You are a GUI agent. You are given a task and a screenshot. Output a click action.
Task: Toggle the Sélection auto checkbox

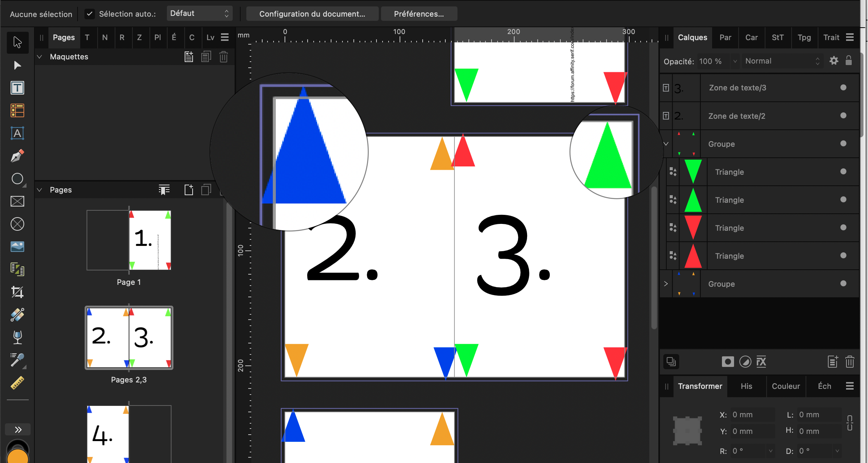click(x=90, y=14)
